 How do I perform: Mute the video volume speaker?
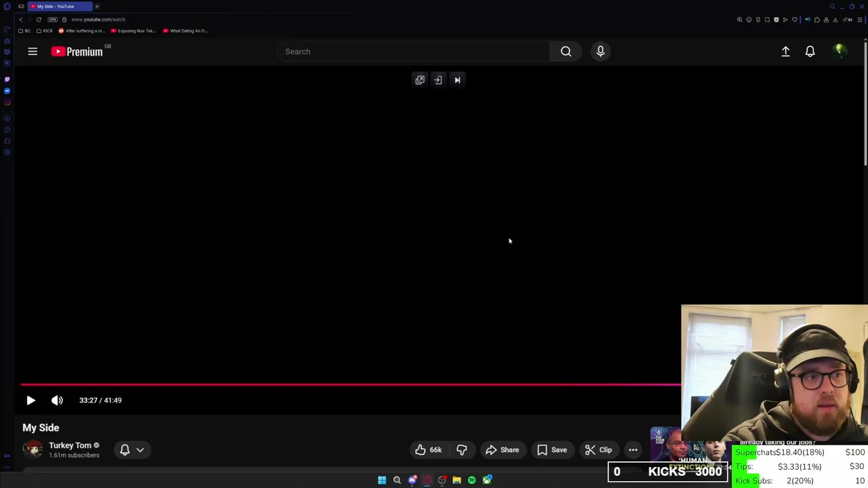tap(57, 401)
